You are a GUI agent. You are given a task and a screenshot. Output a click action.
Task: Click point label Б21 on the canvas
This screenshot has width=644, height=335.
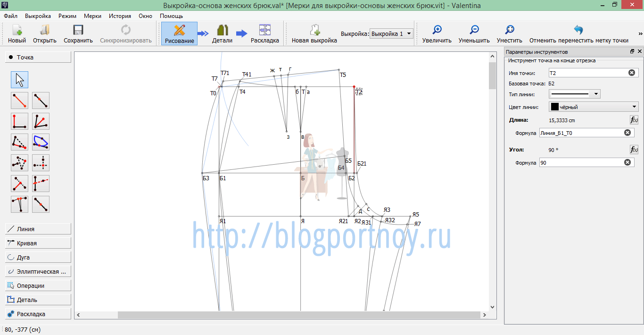(x=362, y=163)
